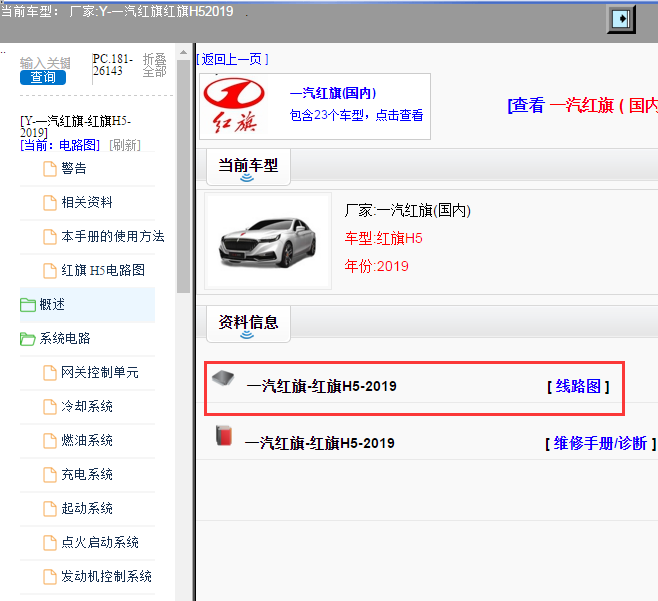Click the 输入关键 keyword input field
This screenshot has height=601, width=658.
[45, 63]
